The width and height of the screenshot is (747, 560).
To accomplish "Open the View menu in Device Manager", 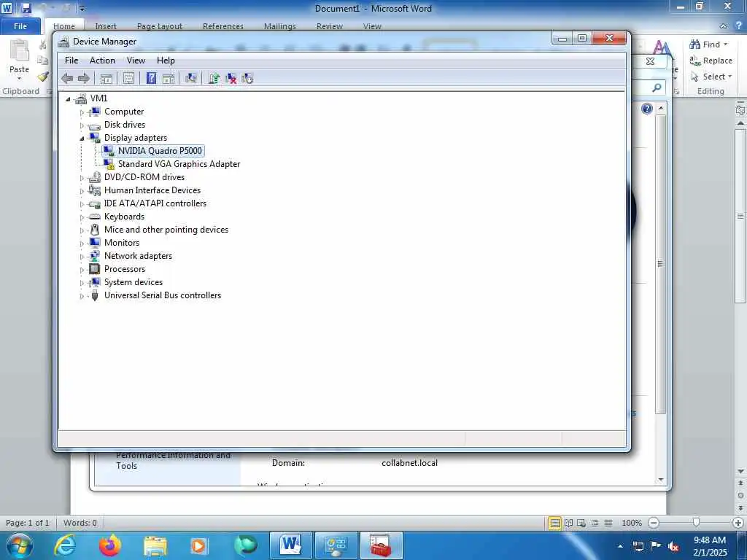I will [x=136, y=61].
